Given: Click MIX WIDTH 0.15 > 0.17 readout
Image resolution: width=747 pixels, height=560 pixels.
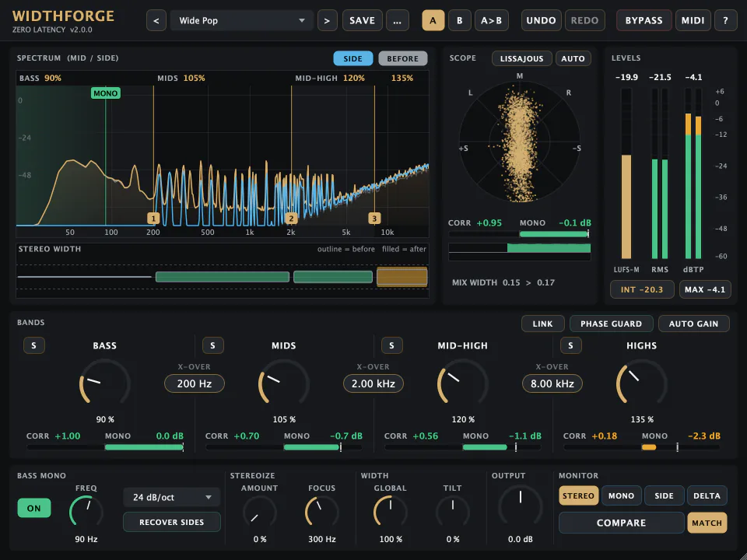Looking at the screenshot, I should pos(503,283).
